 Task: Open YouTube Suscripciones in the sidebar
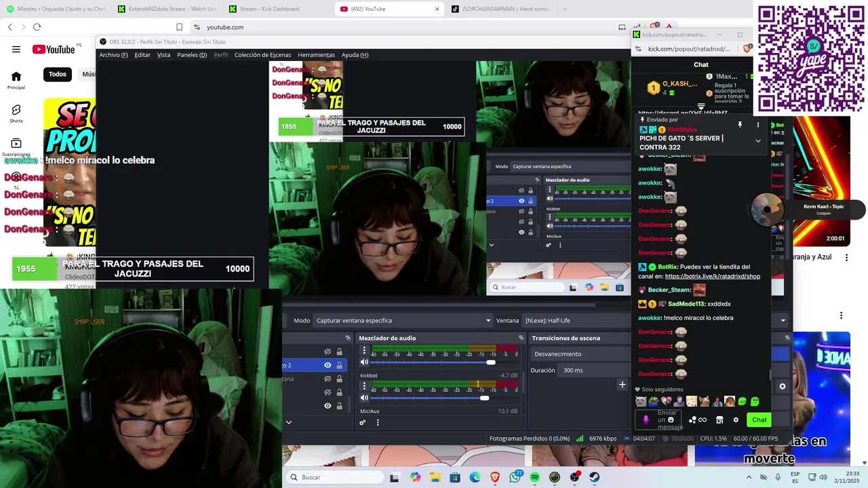(16, 146)
